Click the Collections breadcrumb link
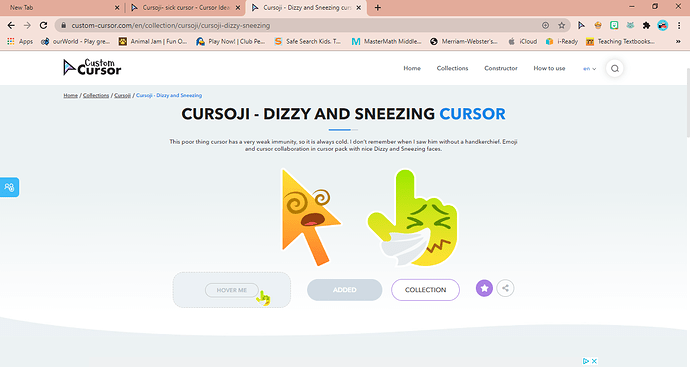690x367 pixels. (96, 95)
